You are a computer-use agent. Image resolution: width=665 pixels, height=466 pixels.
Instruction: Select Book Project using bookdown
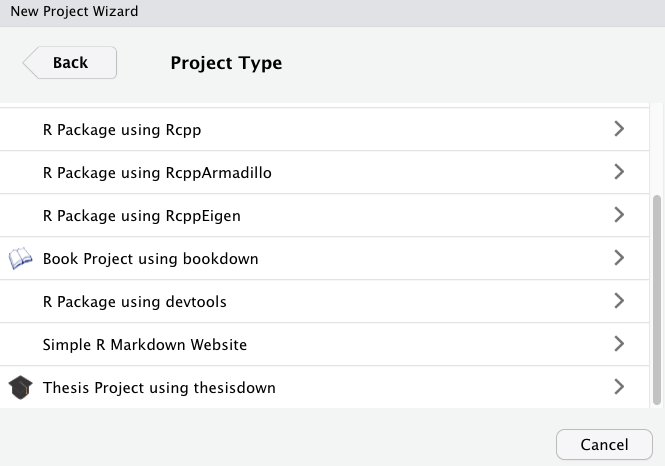pos(150,259)
